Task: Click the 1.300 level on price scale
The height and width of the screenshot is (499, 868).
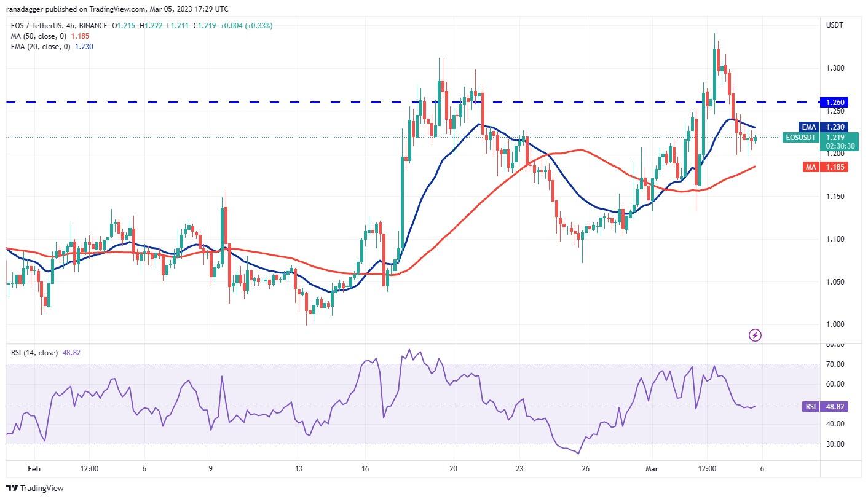Action: pyautogui.click(x=834, y=68)
